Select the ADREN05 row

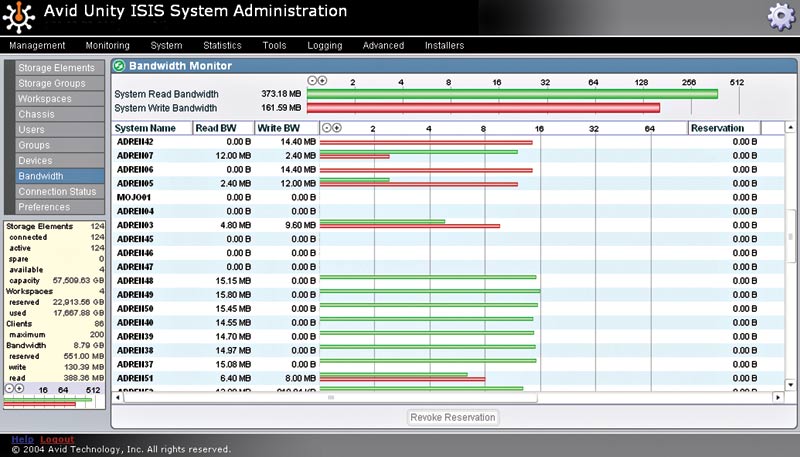pyautogui.click(x=448, y=183)
